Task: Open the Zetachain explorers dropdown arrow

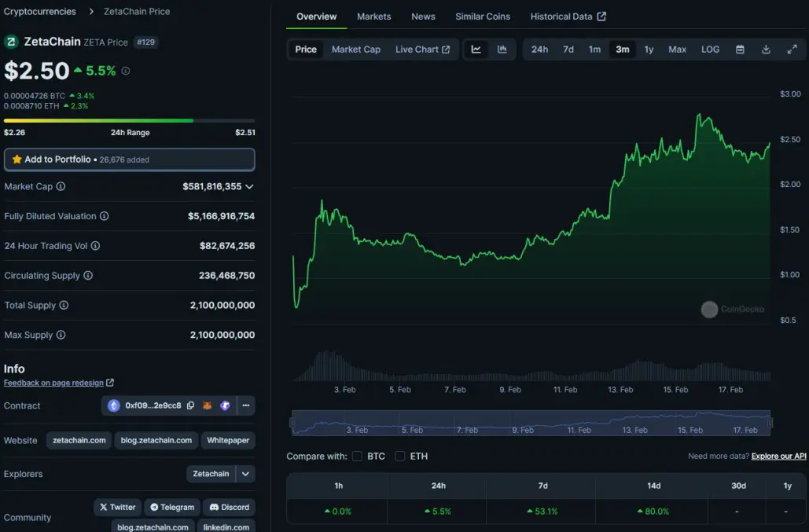Action: click(x=245, y=474)
